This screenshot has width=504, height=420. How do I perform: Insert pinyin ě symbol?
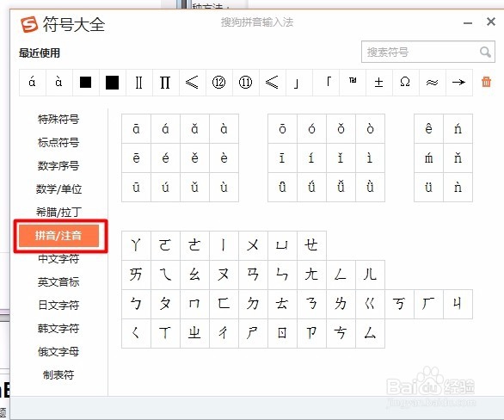194,157
